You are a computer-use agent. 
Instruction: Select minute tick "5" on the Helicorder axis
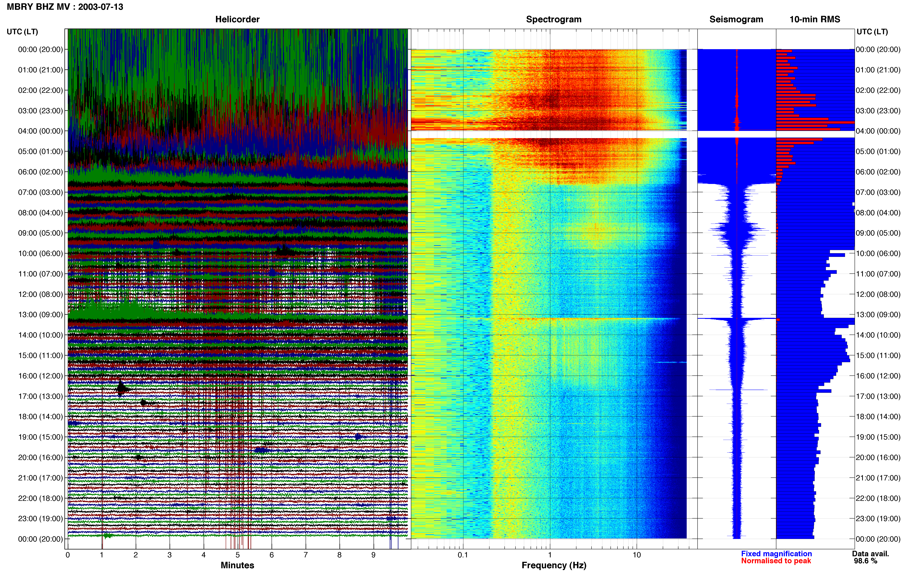238,555
